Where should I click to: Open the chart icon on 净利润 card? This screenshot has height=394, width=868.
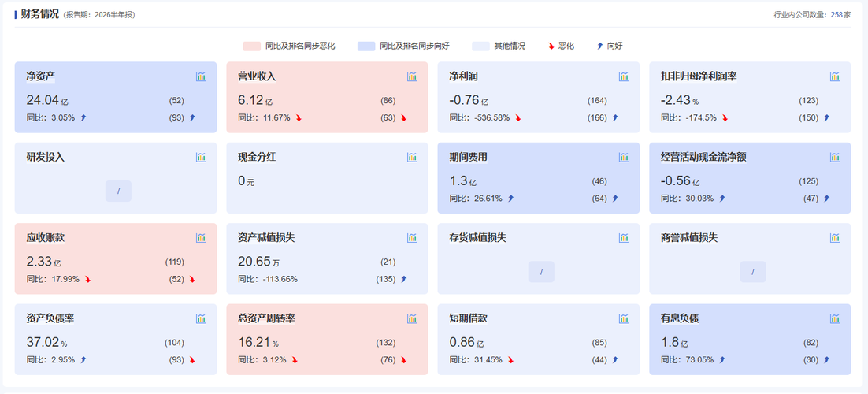tap(623, 76)
